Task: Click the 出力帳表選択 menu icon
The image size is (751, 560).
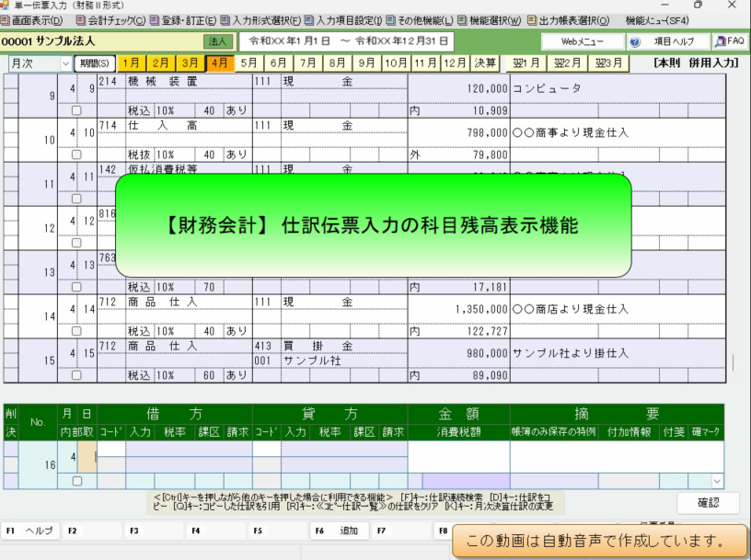Action: click(531, 20)
